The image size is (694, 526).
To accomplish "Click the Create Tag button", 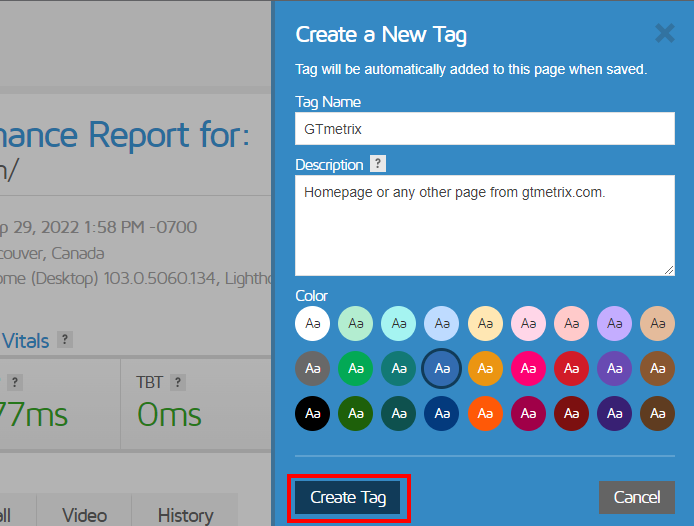I will pyautogui.click(x=348, y=497).
